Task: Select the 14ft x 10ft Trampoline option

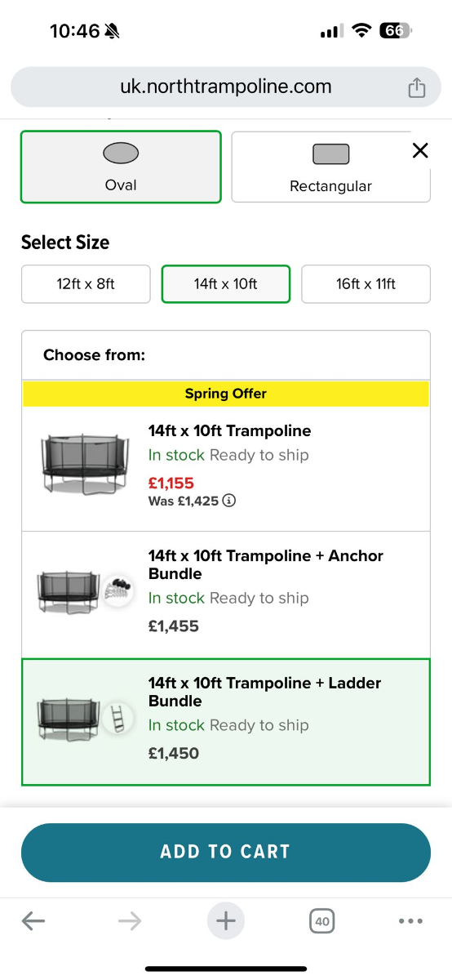Action: click(226, 469)
